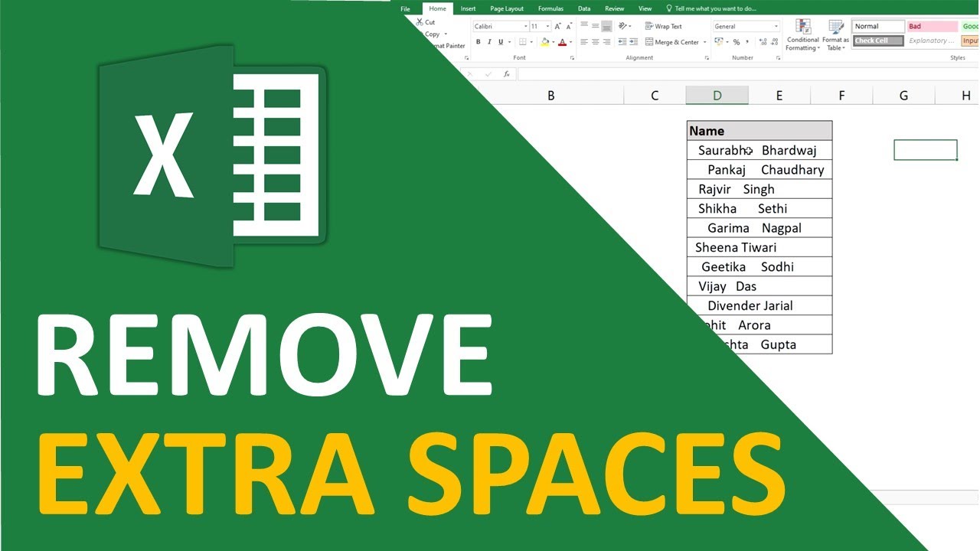Screen dimensions: 980x551
Task: Click the Cut scissors icon
Action: [420, 22]
